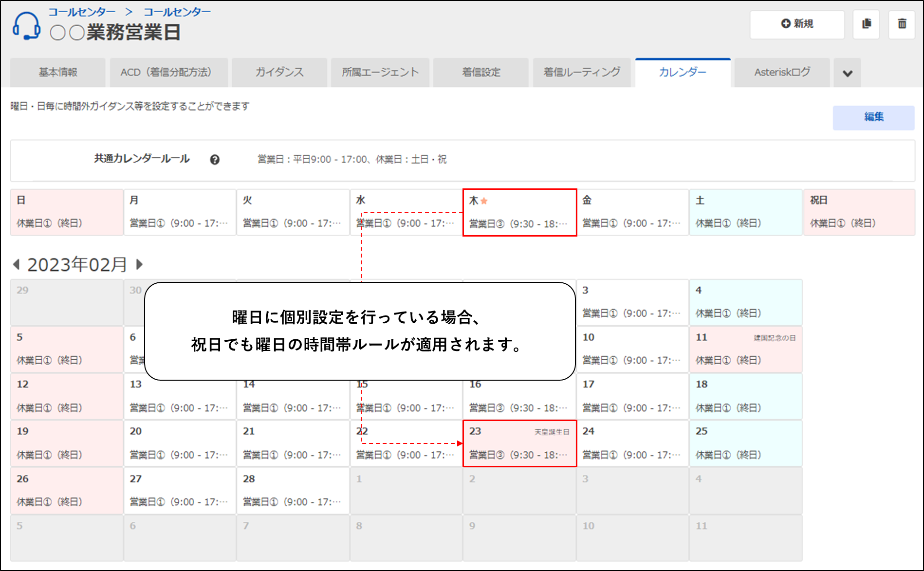Image resolution: width=924 pixels, height=571 pixels.
Task: Click the trash delete icon button
Action: (902, 24)
